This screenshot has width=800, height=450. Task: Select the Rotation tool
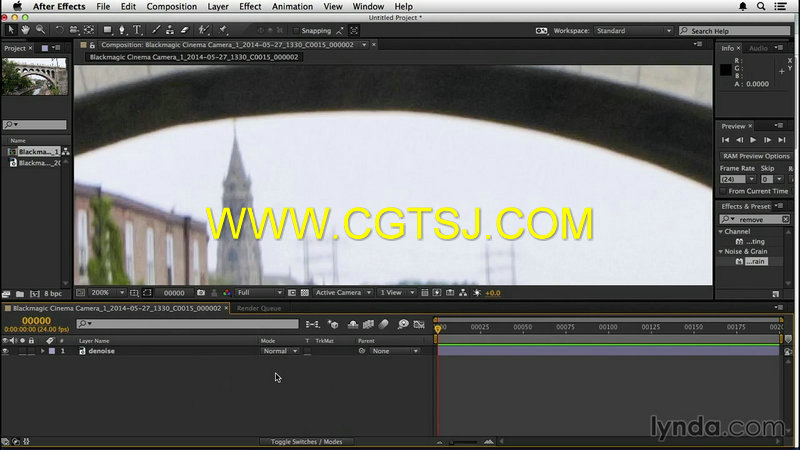59,30
